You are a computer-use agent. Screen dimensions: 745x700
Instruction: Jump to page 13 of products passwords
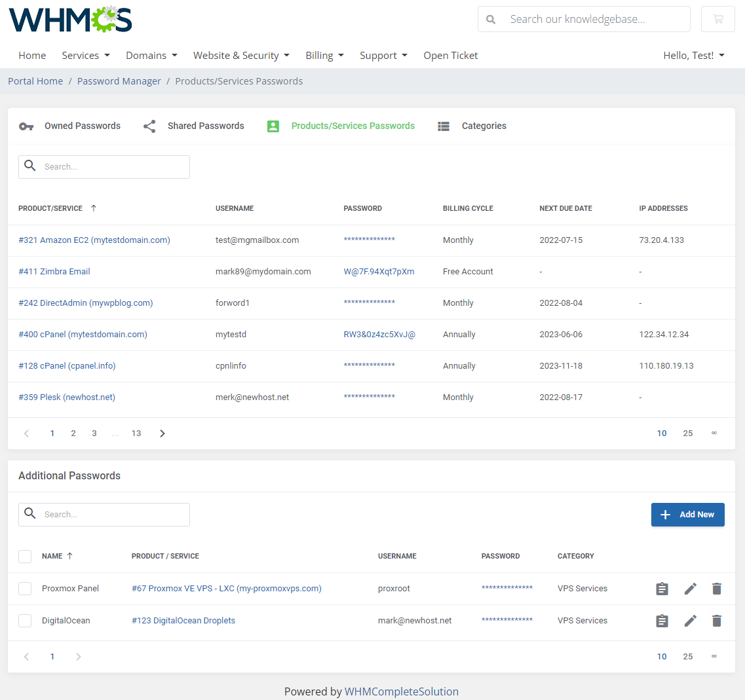[x=136, y=433]
